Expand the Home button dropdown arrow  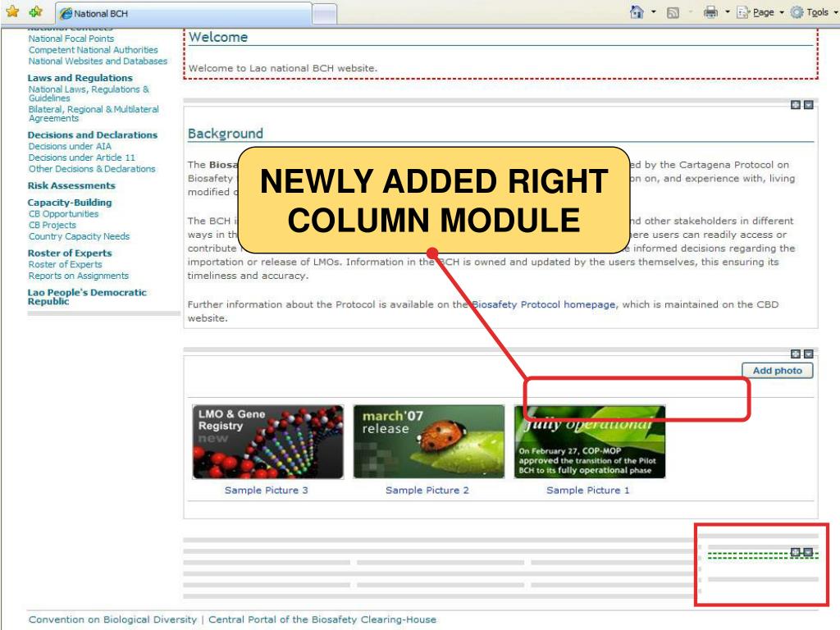pyautogui.click(x=654, y=11)
